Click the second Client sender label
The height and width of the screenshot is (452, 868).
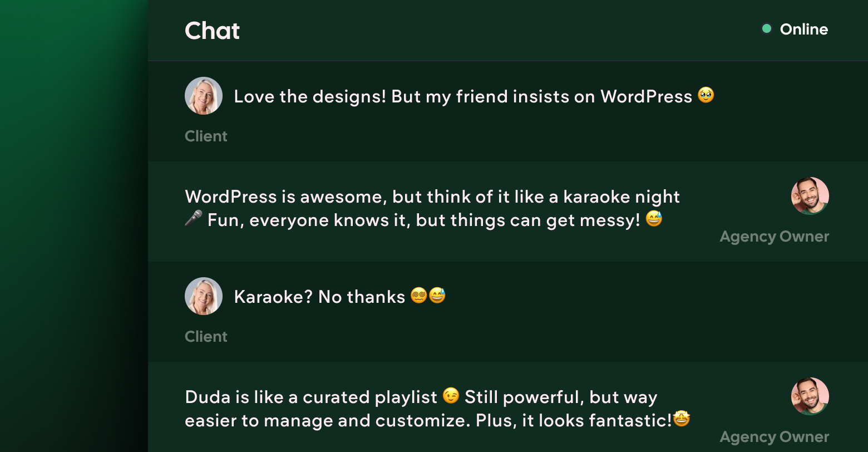pos(206,337)
